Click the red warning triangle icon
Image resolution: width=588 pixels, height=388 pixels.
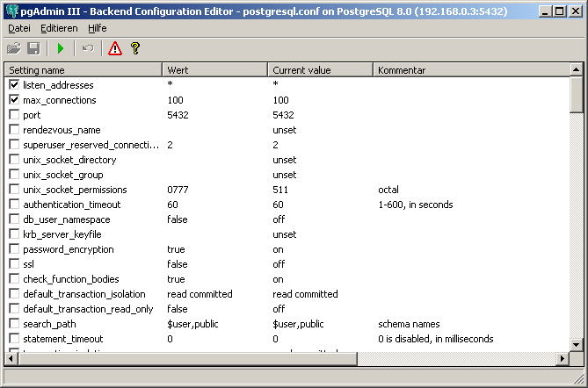pyautogui.click(x=115, y=49)
